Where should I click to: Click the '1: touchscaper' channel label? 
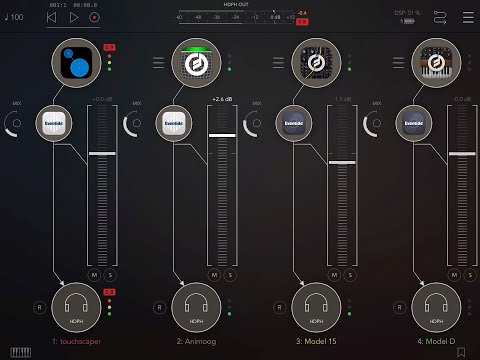tap(76, 341)
